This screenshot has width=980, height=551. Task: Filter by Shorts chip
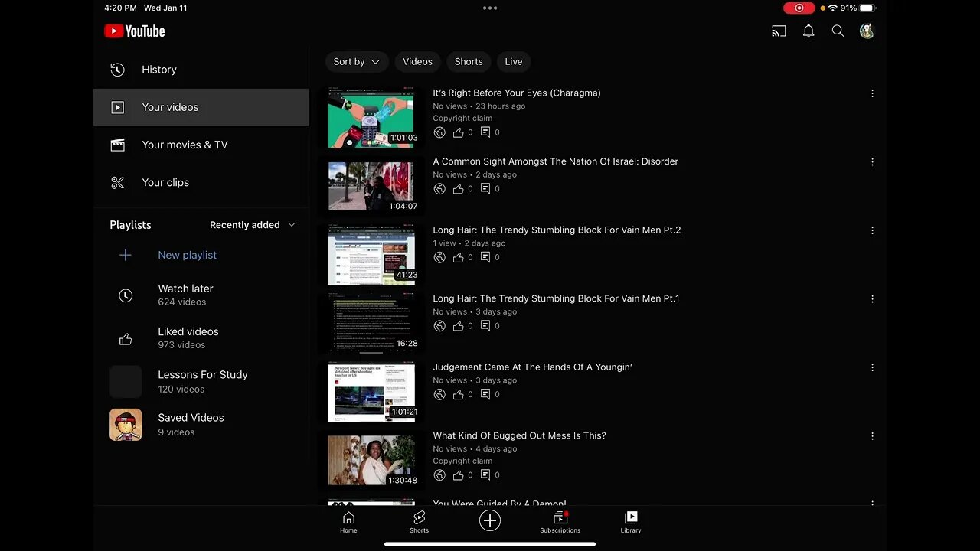coord(469,62)
